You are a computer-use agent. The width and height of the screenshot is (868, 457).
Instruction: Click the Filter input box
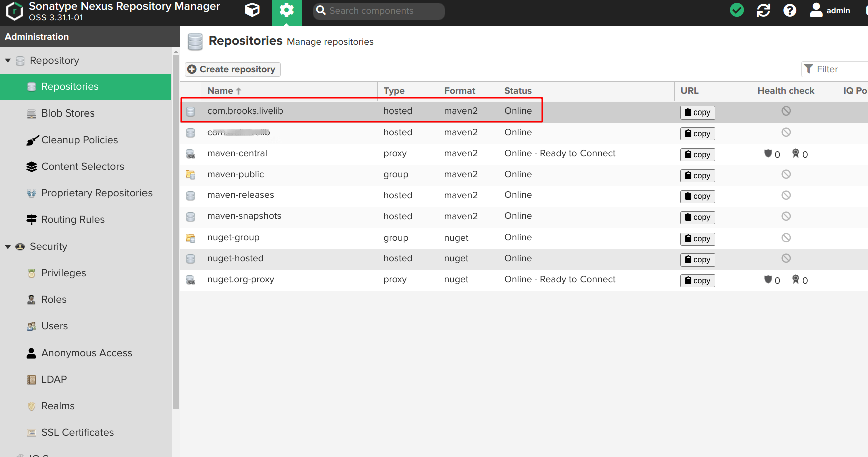coord(835,69)
